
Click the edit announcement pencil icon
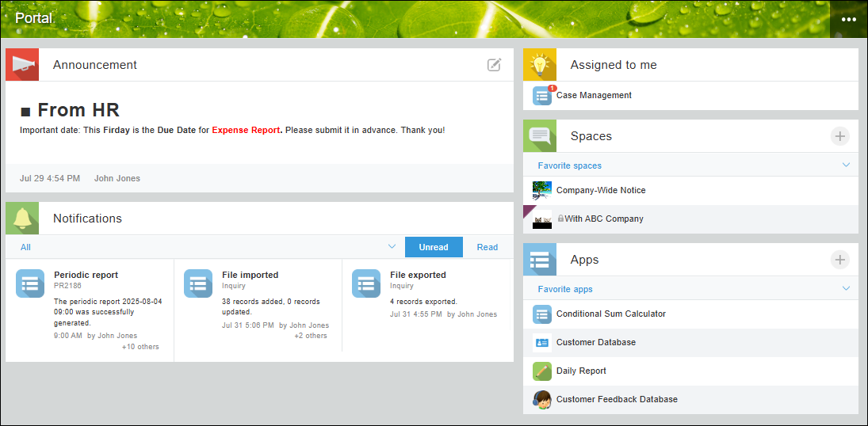494,65
